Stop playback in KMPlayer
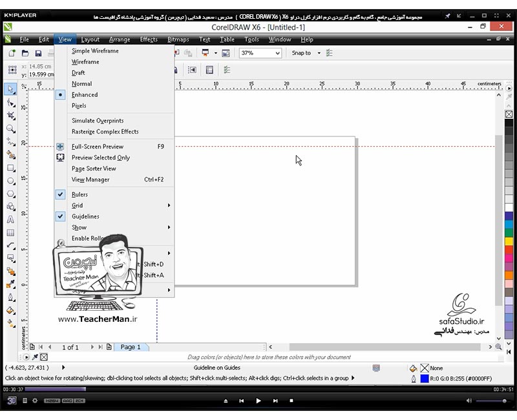The height and width of the screenshot is (420, 517). 291,401
